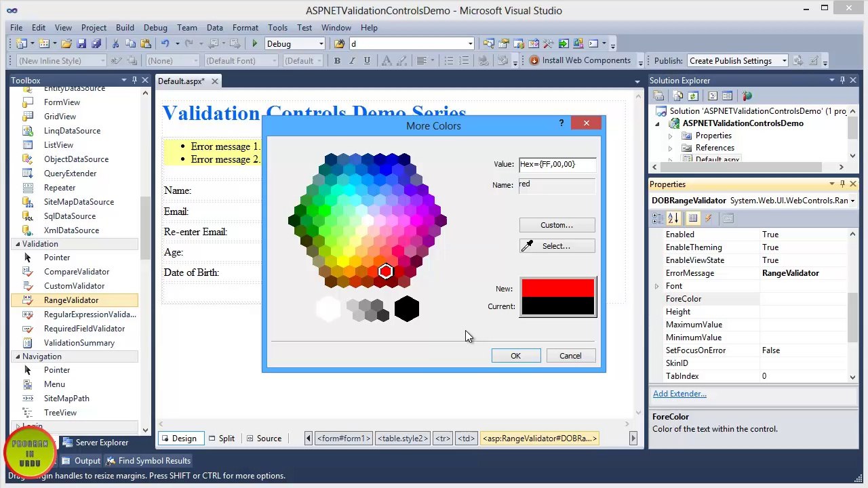Screen dimensions: 868x488
Task: Click the Find in Files icon
Action: point(340,44)
